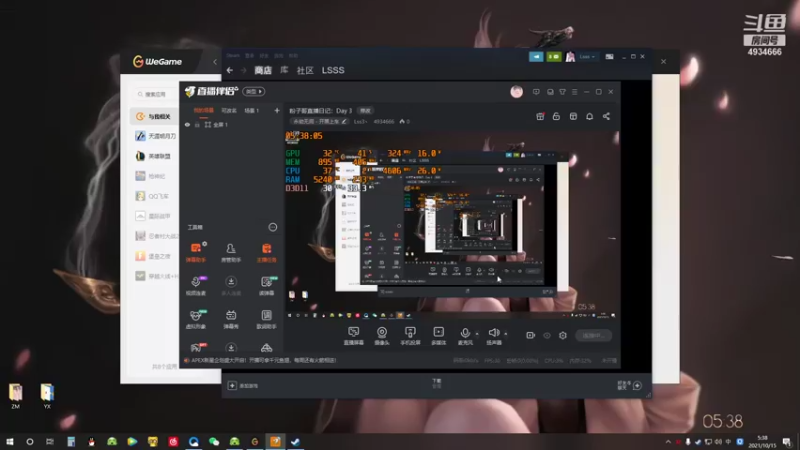This screenshot has height=450, width=800.
Task: Select the first orange scene tab
Action: 203,110
